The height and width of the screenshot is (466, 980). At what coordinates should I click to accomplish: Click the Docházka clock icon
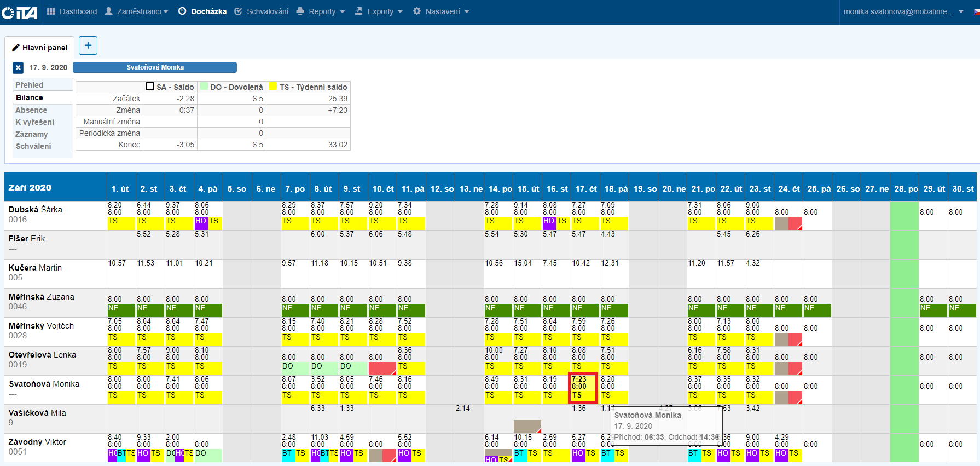(x=182, y=11)
